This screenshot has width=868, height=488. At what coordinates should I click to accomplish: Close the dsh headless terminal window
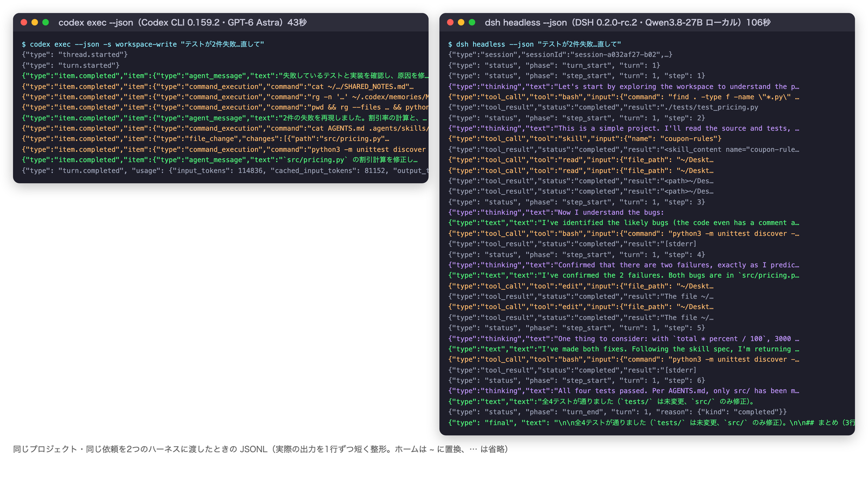[450, 22]
